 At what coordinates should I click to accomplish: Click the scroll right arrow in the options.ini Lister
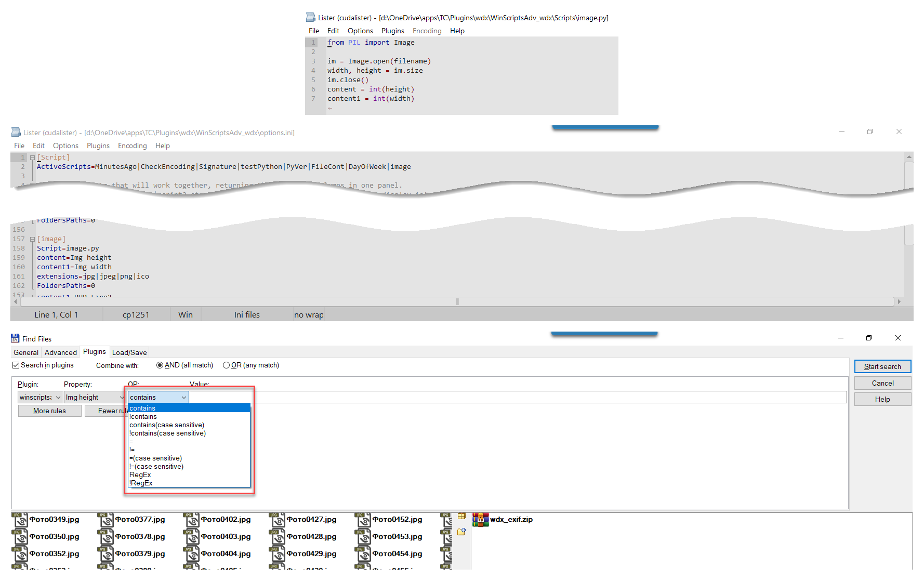[x=899, y=301]
